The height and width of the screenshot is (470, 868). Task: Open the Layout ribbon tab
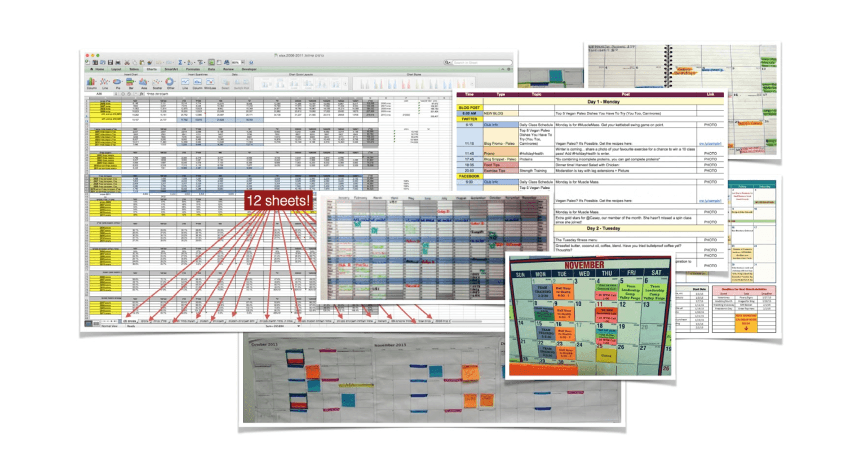(x=116, y=69)
